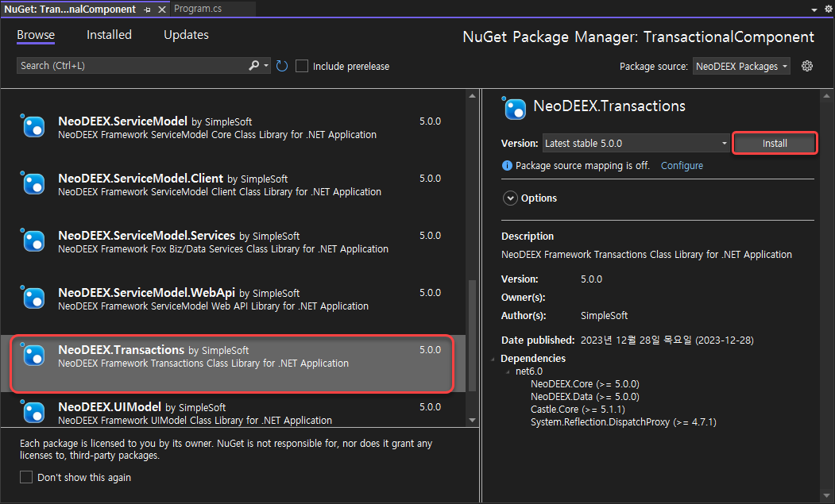Click Castle.Core (>= 5.1.1) dependency
The height and width of the screenshot is (504, 835).
[x=578, y=410]
